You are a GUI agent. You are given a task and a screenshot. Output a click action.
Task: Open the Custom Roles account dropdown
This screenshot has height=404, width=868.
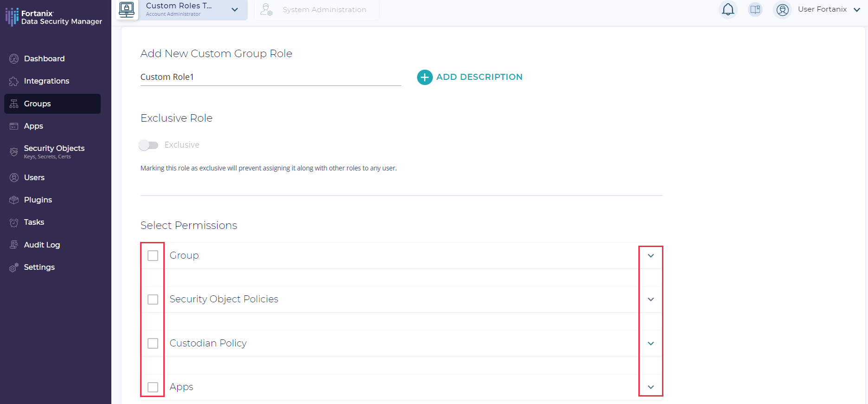pos(235,10)
